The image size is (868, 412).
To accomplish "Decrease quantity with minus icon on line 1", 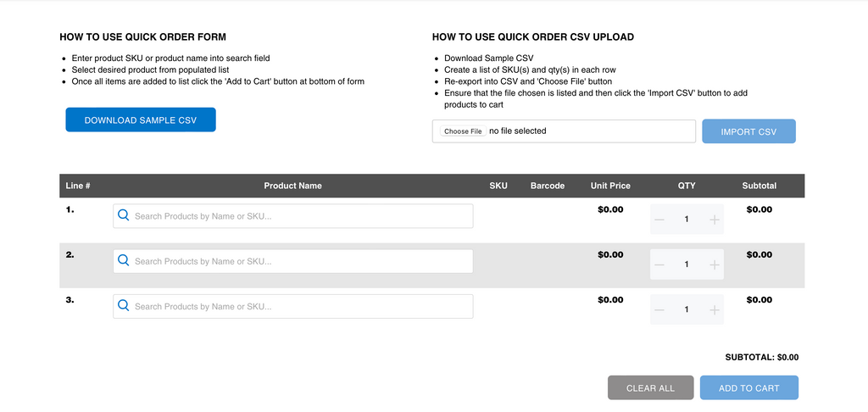I will pos(659,220).
